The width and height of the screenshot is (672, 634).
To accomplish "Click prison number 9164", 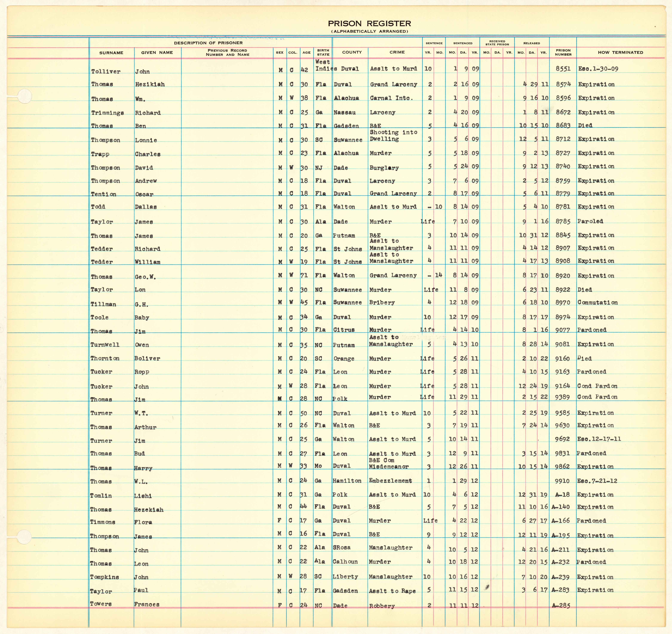I will click(x=563, y=386).
